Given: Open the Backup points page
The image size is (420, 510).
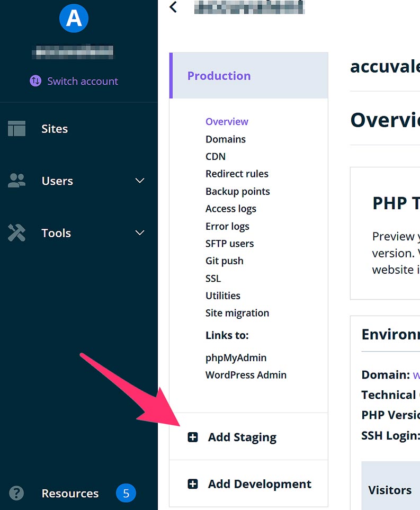Looking at the screenshot, I should click(237, 191).
